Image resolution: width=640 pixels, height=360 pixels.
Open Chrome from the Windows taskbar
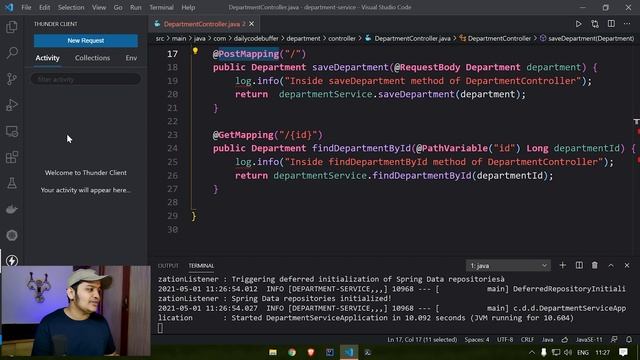point(291,352)
